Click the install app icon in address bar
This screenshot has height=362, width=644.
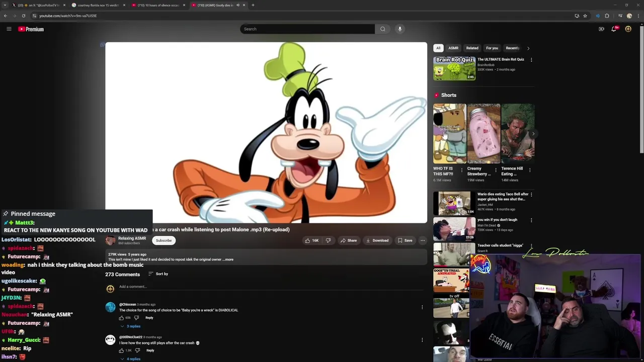(x=577, y=16)
